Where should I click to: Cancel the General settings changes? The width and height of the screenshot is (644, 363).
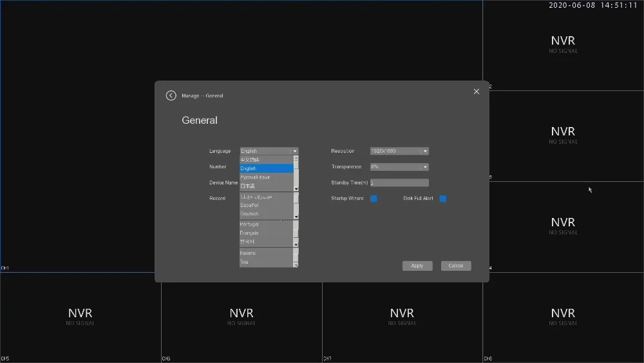pos(456,266)
